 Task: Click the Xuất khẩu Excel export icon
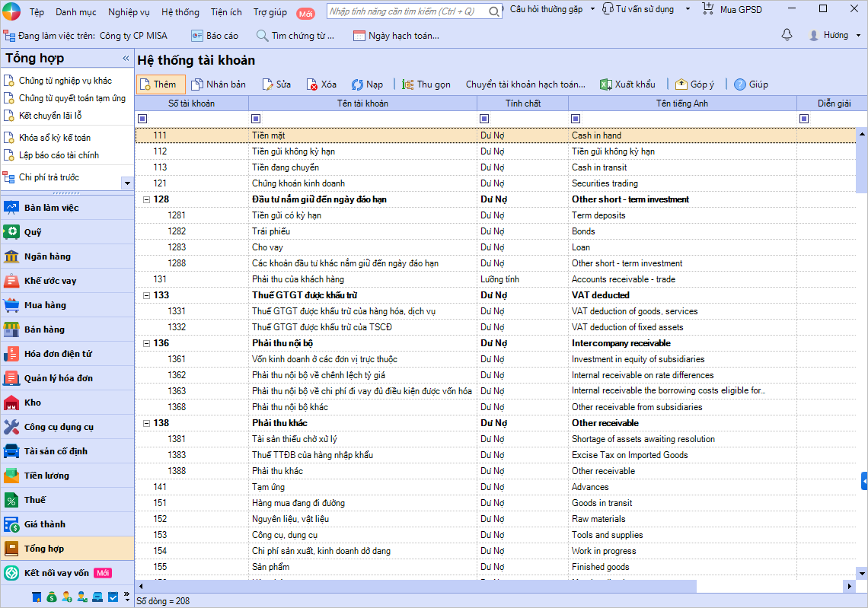(x=605, y=84)
